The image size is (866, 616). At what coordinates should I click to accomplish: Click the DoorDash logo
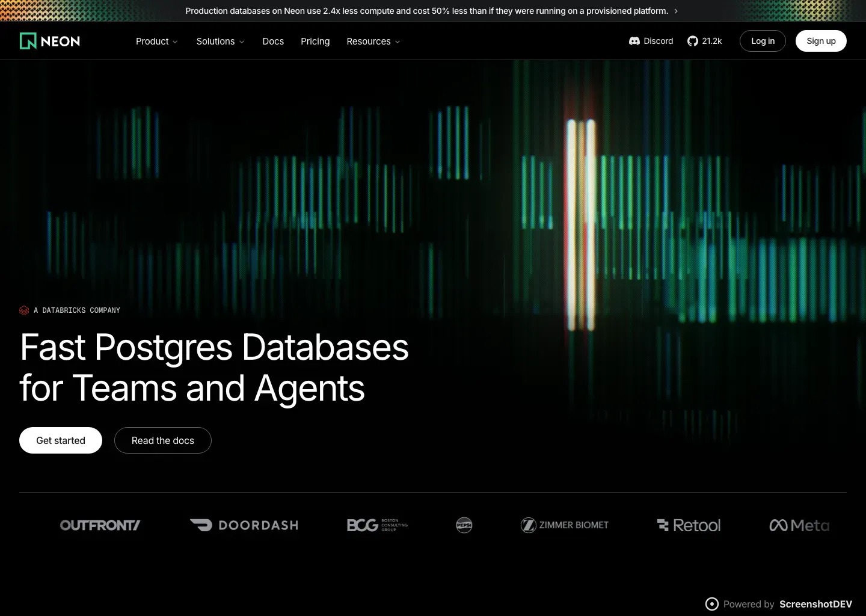(244, 525)
